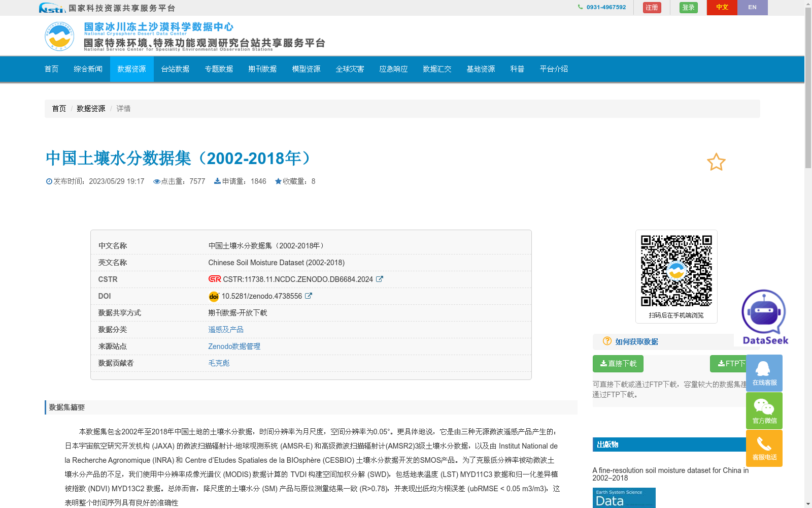Screen dimensions: 812x508
Task: Click external link icon next to CSTR
Action: (x=379, y=279)
